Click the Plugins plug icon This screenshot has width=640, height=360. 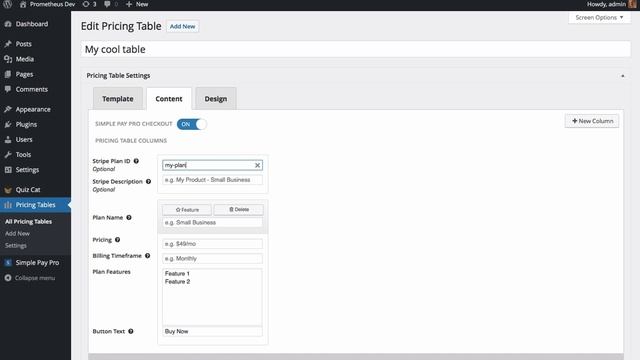pyautogui.click(x=8, y=124)
